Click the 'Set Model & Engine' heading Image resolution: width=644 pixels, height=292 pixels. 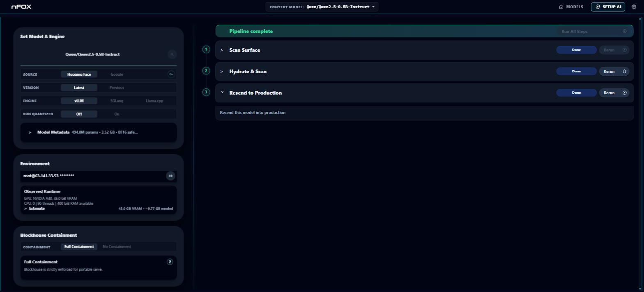(42, 37)
